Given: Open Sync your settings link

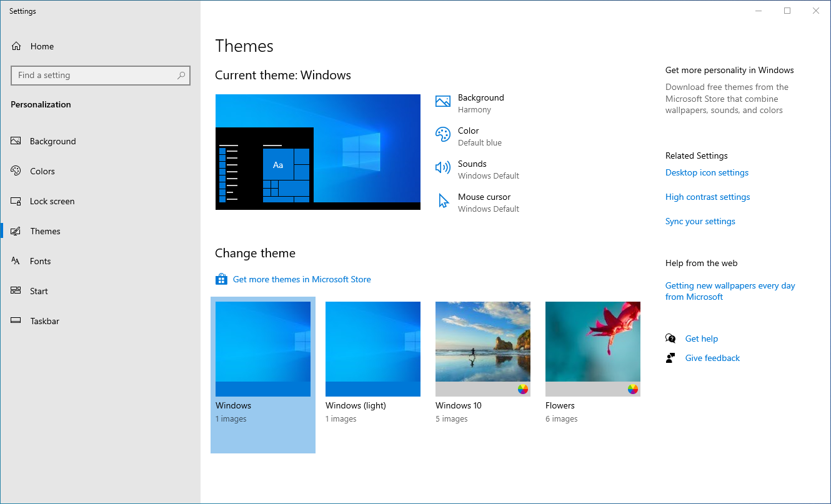Looking at the screenshot, I should point(700,221).
